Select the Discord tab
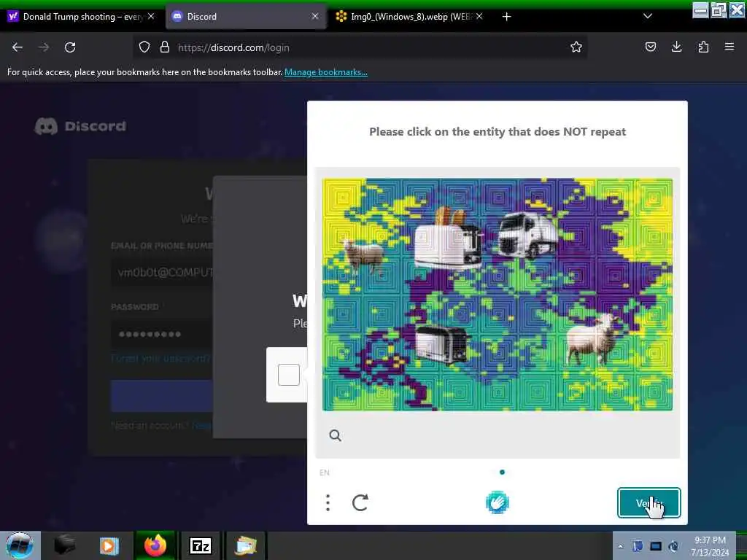The width and height of the screenshot is (747, 560). (246, 17)
